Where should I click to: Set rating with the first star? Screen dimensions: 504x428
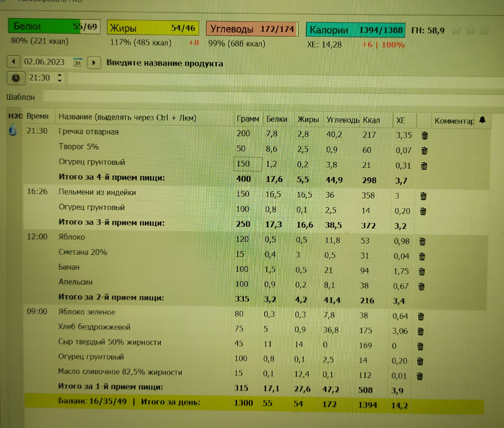pos(456,30)
